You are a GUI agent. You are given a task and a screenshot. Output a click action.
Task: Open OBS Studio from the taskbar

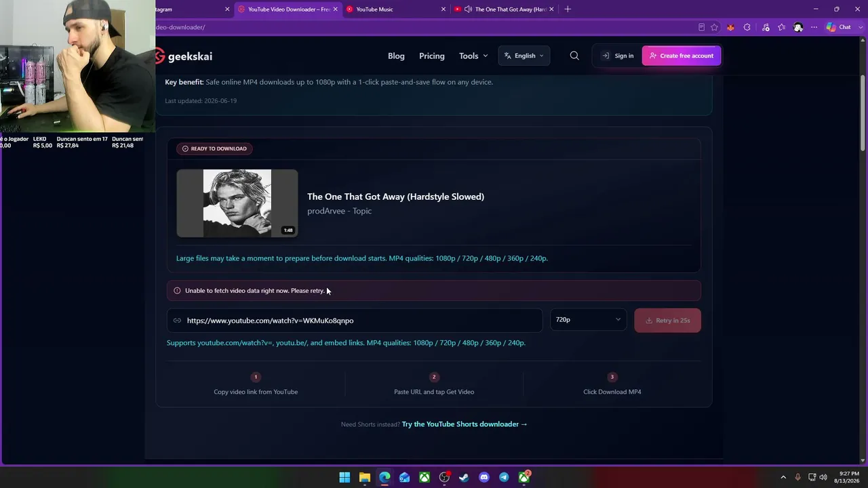[x=444, y=477]
